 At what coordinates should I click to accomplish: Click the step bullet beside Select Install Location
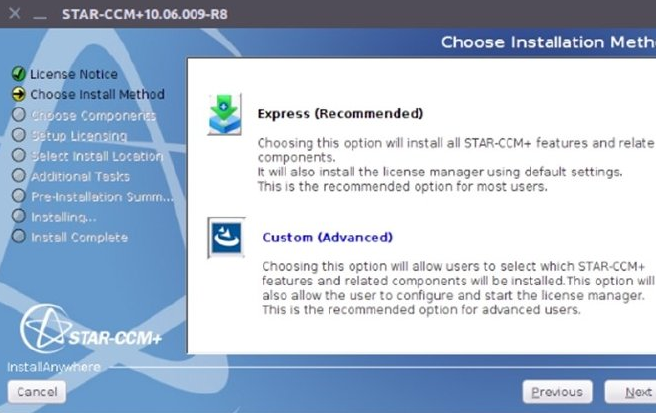[19, 155]
